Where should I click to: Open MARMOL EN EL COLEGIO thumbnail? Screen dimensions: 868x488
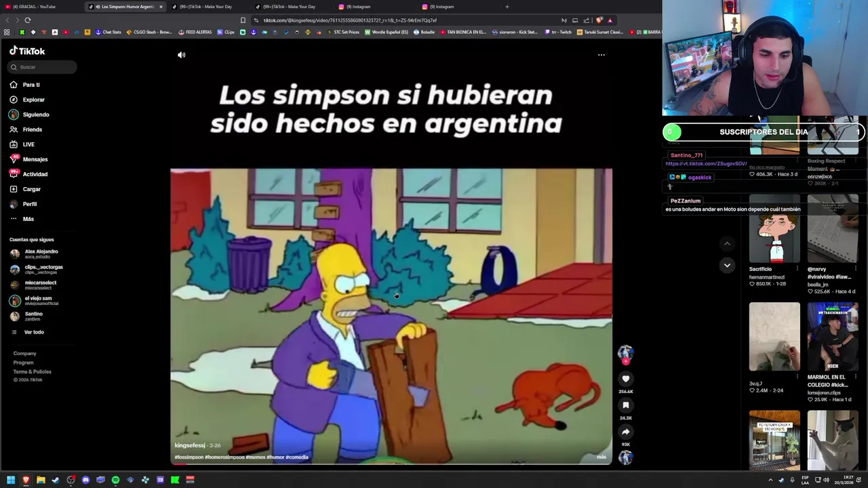point(833,337)
